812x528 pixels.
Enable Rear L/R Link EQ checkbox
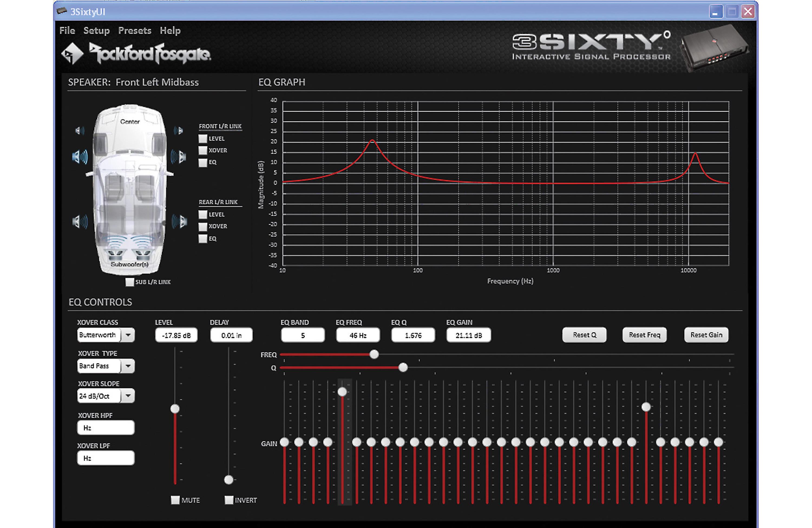(x=203, y=239)
